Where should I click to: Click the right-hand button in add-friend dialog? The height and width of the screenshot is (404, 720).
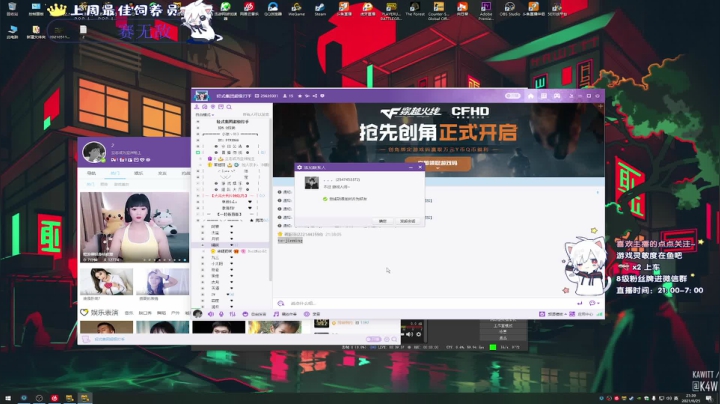click(x=407, y=221)
